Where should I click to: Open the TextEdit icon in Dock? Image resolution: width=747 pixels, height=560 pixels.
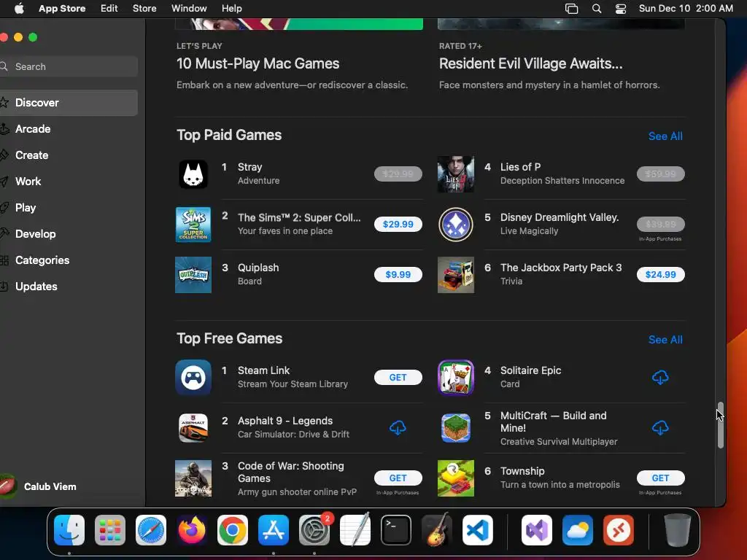355,530
